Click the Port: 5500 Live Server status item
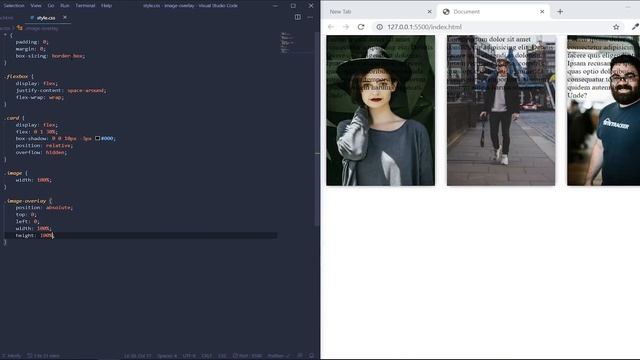Image resolution: width=640 pixels, height=360 pixels. tap(247, 356)
